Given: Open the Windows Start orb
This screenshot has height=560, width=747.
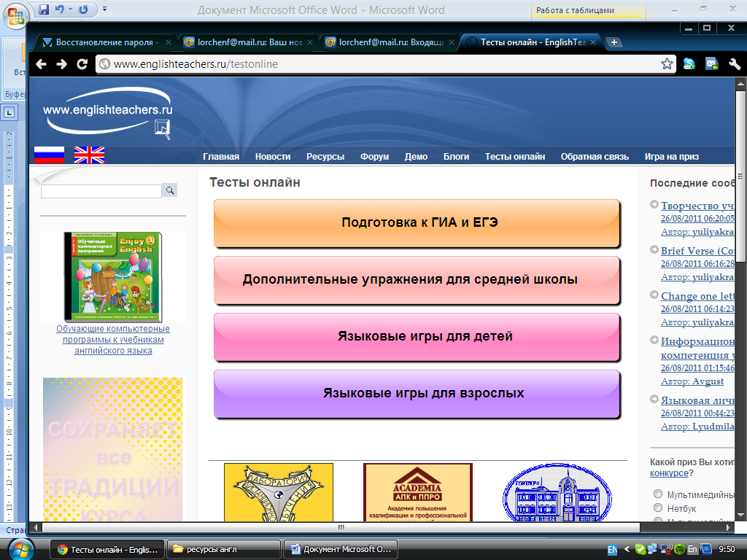Looking at the screenshot, I should 20,550.
